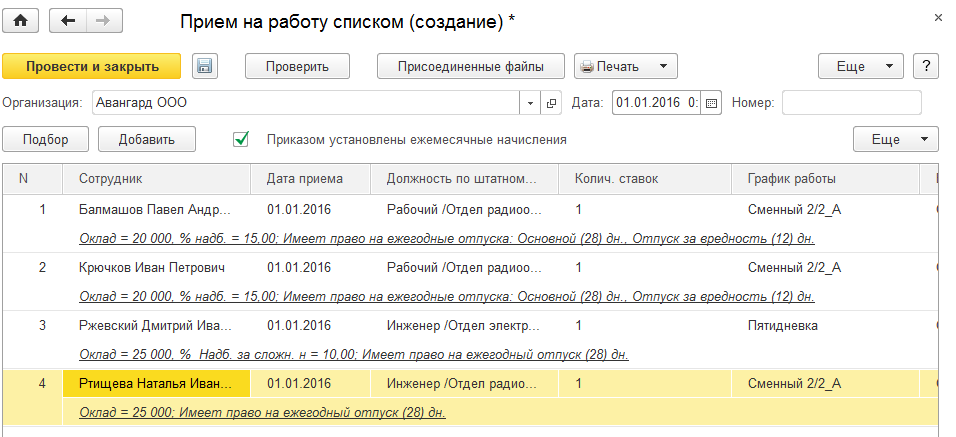Click the График работы column header
The image size is (956, 437).
pyautogui.click(x=791, y=179)
